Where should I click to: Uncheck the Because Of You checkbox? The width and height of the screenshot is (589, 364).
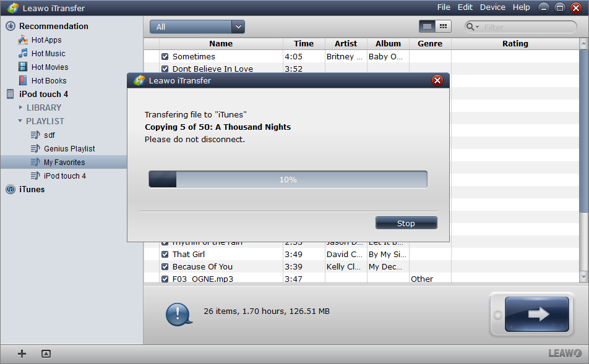(165, 267)
